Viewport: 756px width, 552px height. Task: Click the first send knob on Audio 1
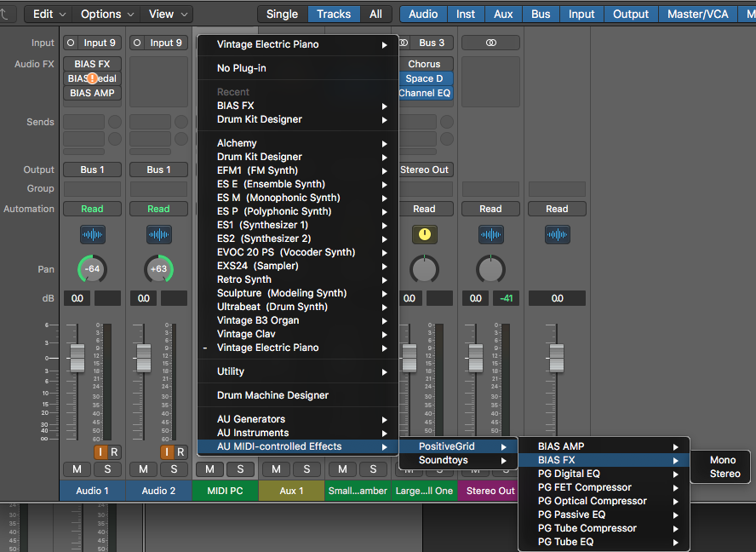tap(115, 122)
